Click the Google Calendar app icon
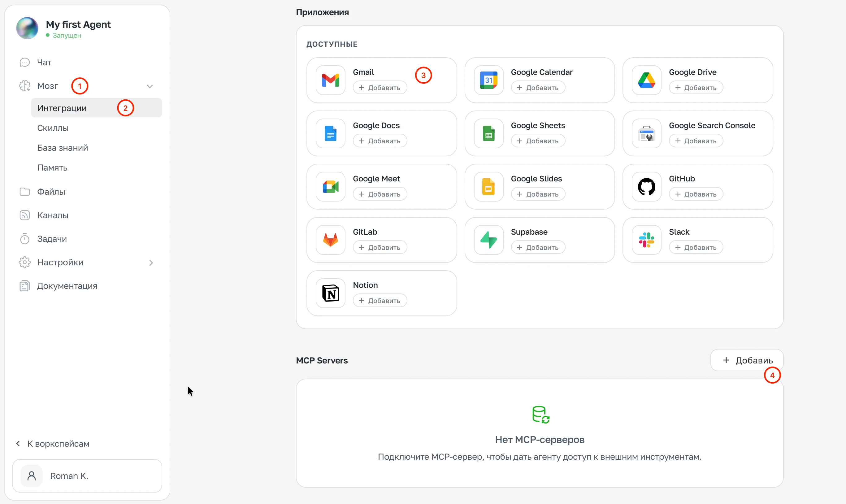 [x=488, y=80]
